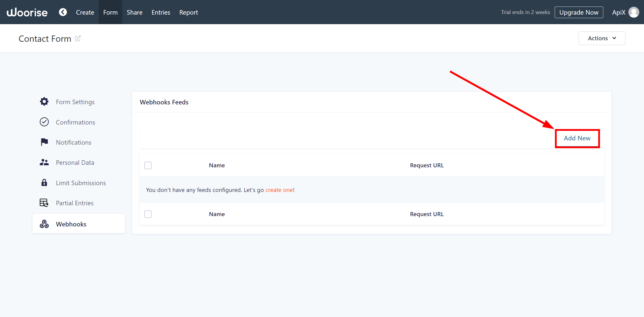Switch to the Create tab
Image resolution: width=644 pixels, height=317 pixels.
point(85,12)
